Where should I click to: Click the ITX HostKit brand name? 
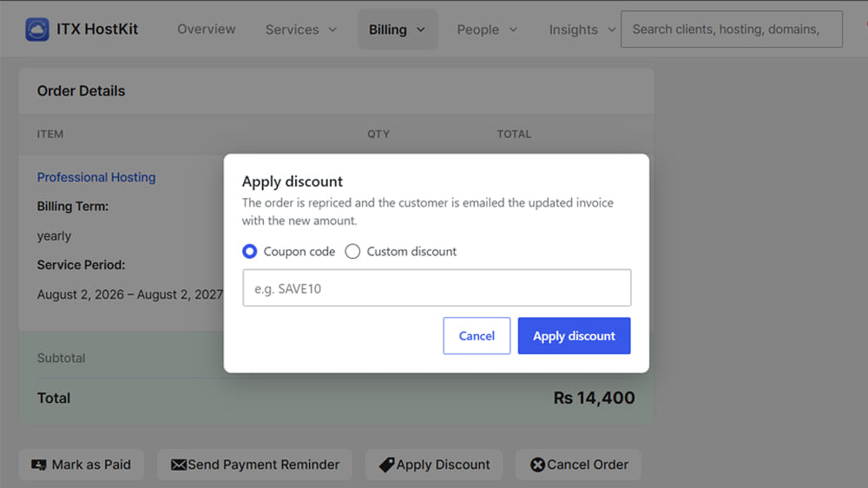coord(97,30)
